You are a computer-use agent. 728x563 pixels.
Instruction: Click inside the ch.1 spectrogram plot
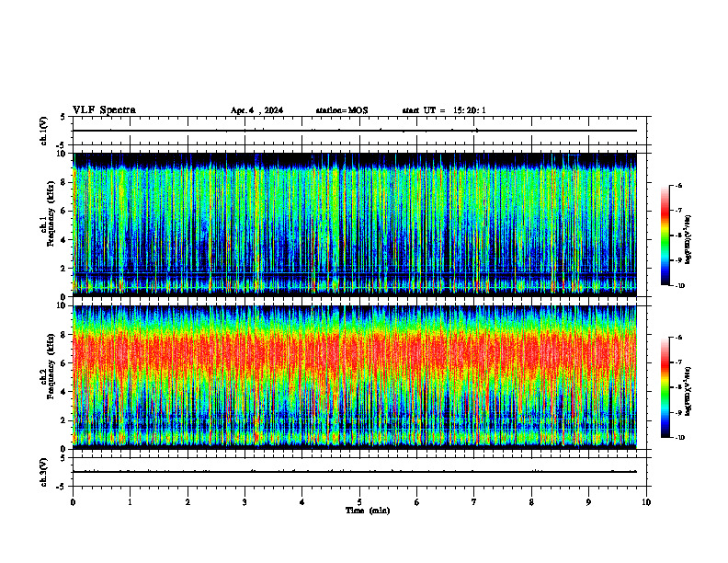coord(355,224)
